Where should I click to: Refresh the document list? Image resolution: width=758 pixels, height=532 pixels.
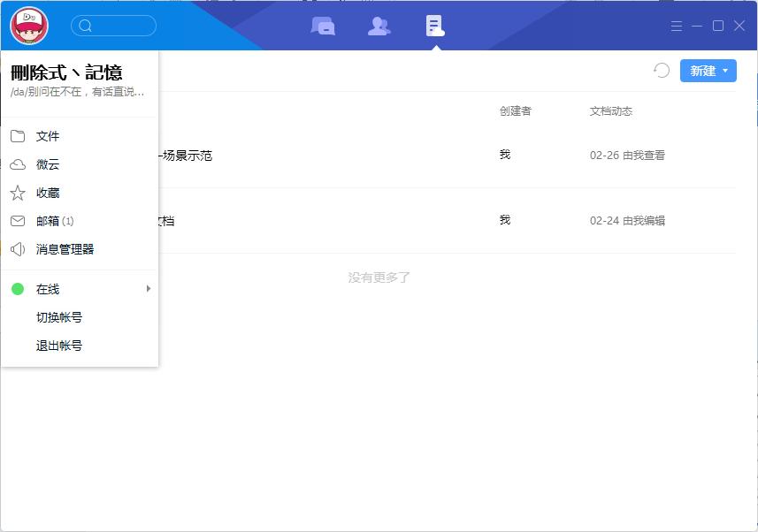(662, 71)
